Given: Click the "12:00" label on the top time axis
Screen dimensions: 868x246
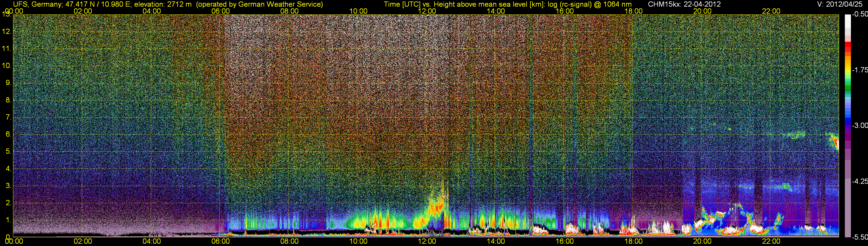Looking at the screenshot, I should click(427, 11).
